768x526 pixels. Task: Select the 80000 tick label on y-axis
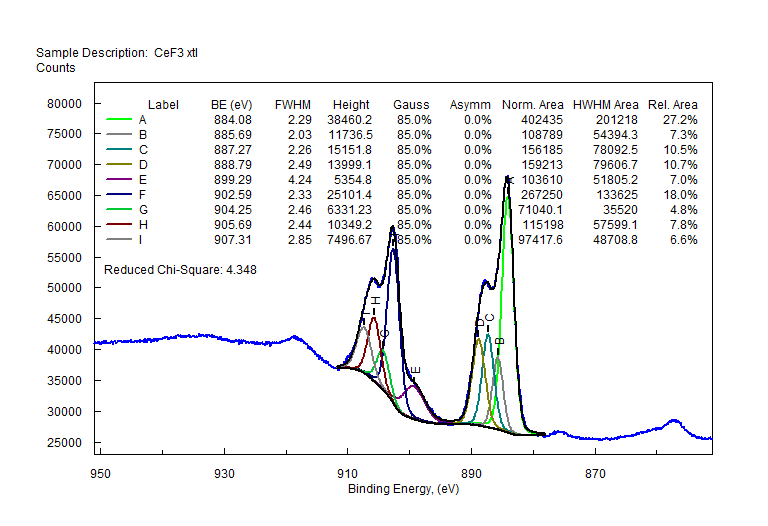63,103
